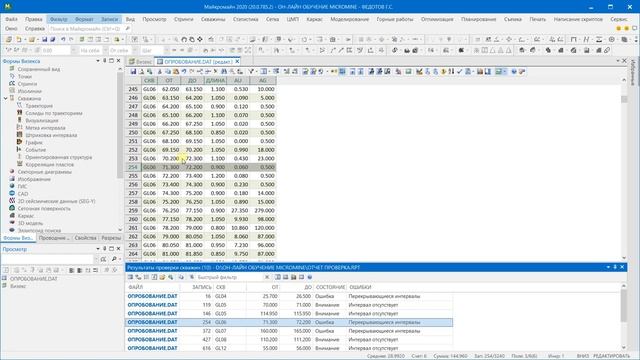Image resolution: width=640 pixels, height=360 pixels.
Task: Click the AG cell 279.000
Action: 263,211
